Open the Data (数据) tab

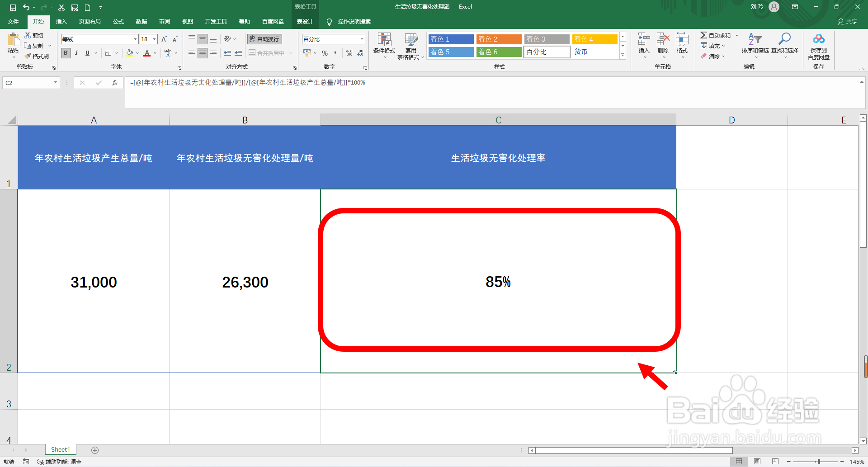click(142, 22)
